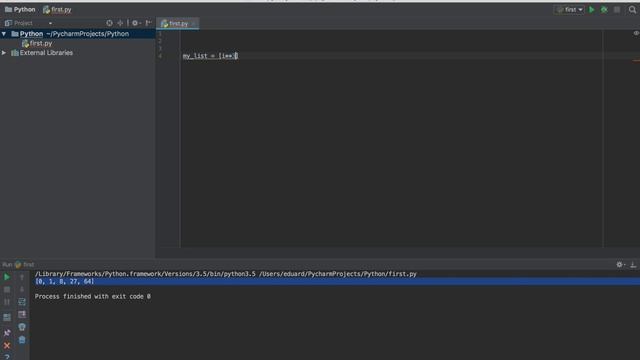Select External Libraries tree item
This screenshot has width=640, height=360.
tap(42, 53)
